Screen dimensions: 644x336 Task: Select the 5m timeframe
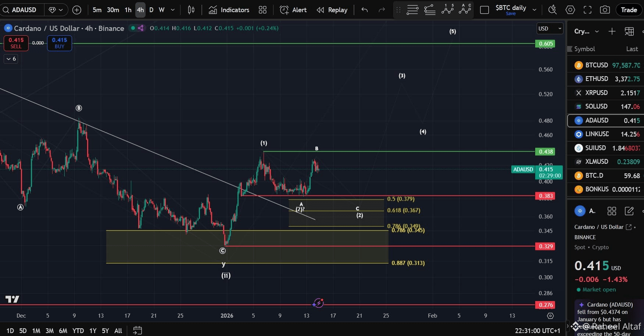(x=97, y=10)
